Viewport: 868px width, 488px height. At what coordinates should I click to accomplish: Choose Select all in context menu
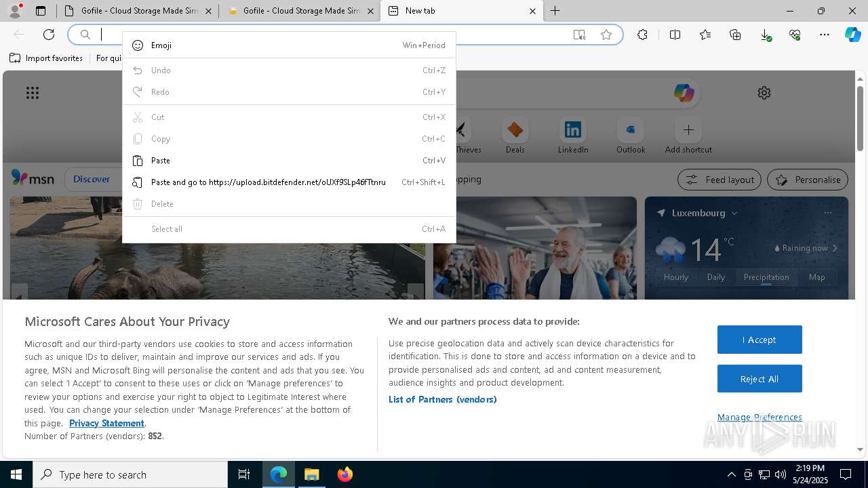tap(289, 229)
